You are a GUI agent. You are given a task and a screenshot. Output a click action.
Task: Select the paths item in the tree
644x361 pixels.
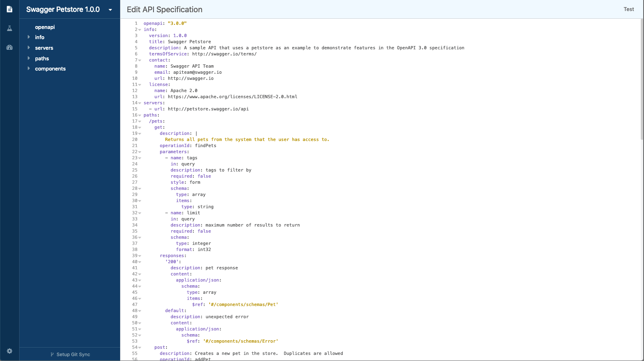coord(42,58)
